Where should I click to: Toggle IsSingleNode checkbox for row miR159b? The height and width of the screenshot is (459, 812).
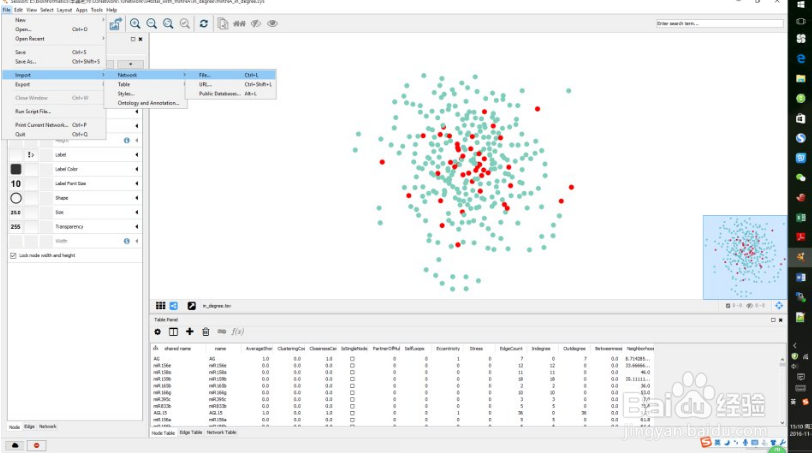[x=352, y=379]
